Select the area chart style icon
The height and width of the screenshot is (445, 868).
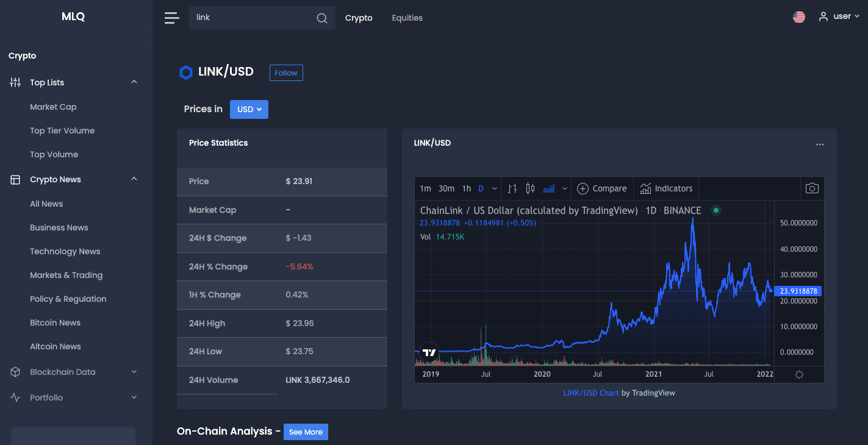[548, 188]
